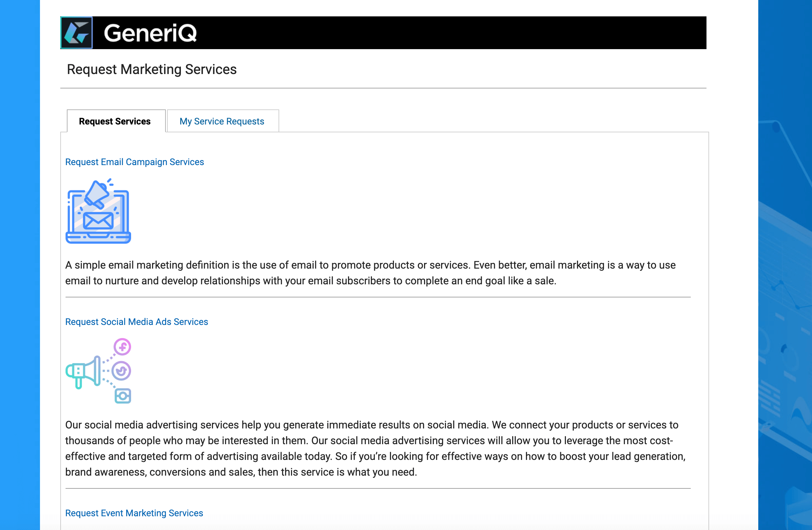Click the teal megaphone in social ads illustration

[x=84, y=372]
